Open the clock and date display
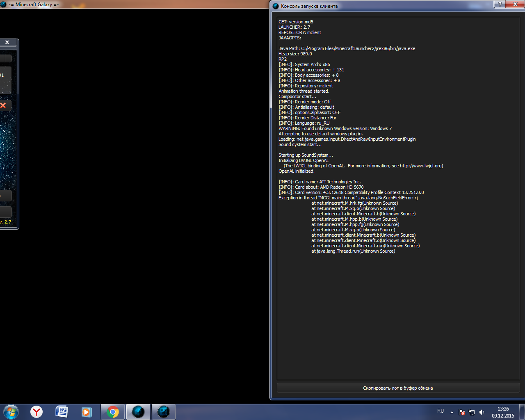Screen dimensions: 525x420 (x=503, y=412)
